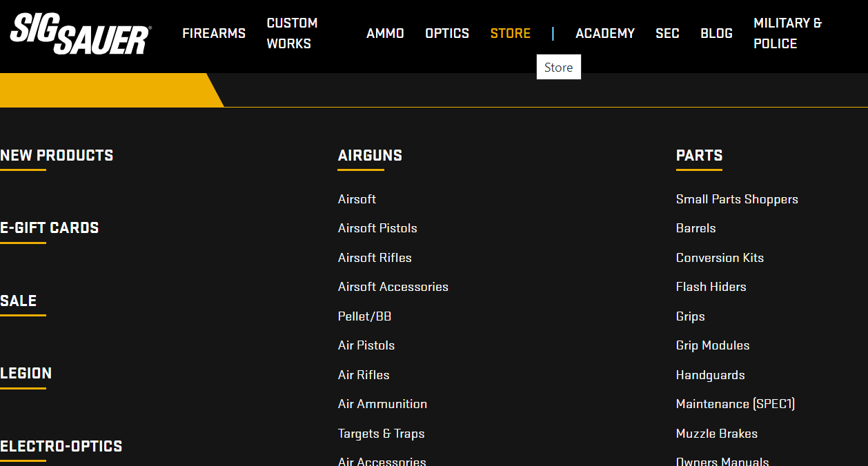The height and width of the screenshot is (466, 868).
Task: Open Military & Police section
Action: click(788, 33)
